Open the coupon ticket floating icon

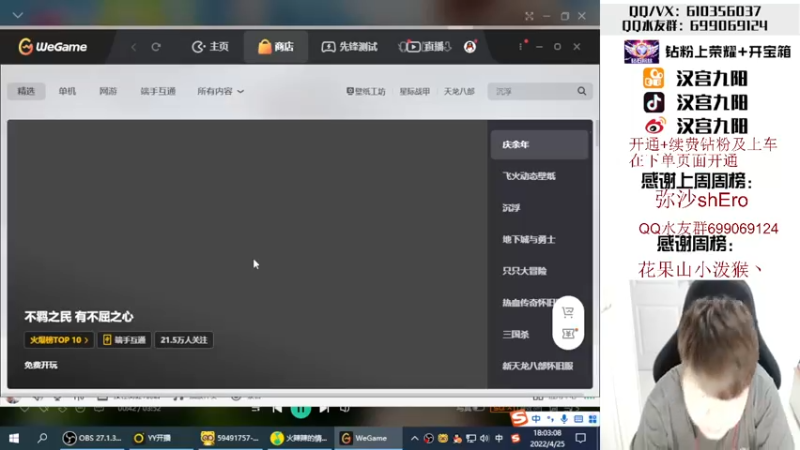pos(568,334)
